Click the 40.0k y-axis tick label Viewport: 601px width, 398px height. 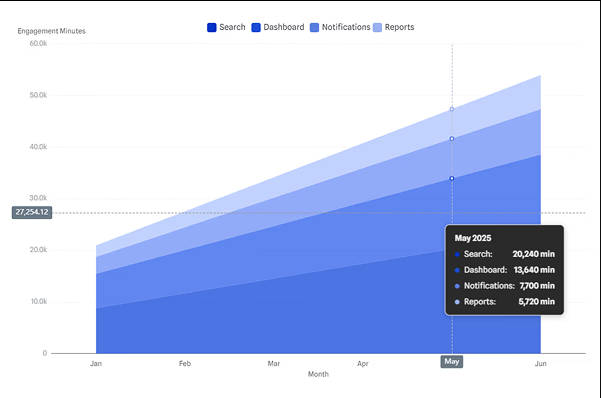38,147
